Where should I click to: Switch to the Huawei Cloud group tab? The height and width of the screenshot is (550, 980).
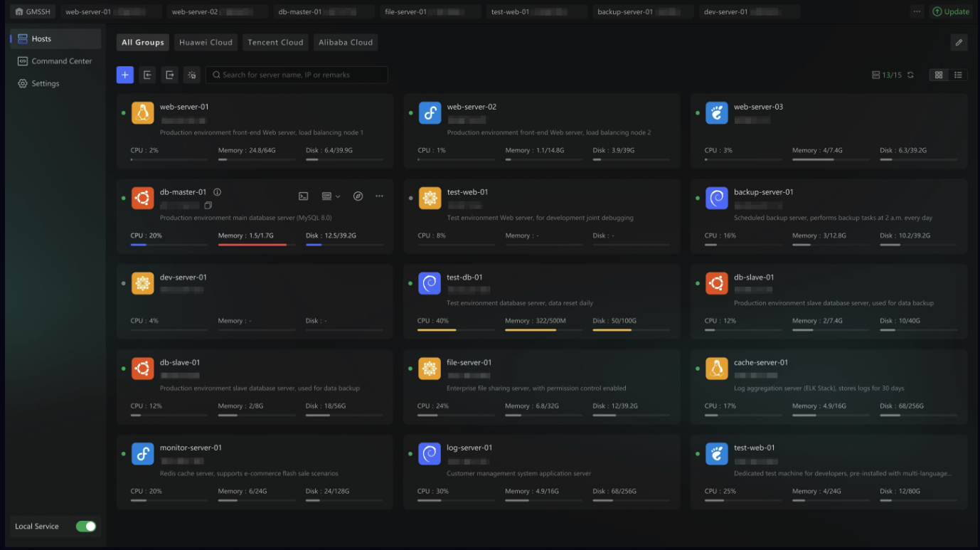tap(206, 42)
